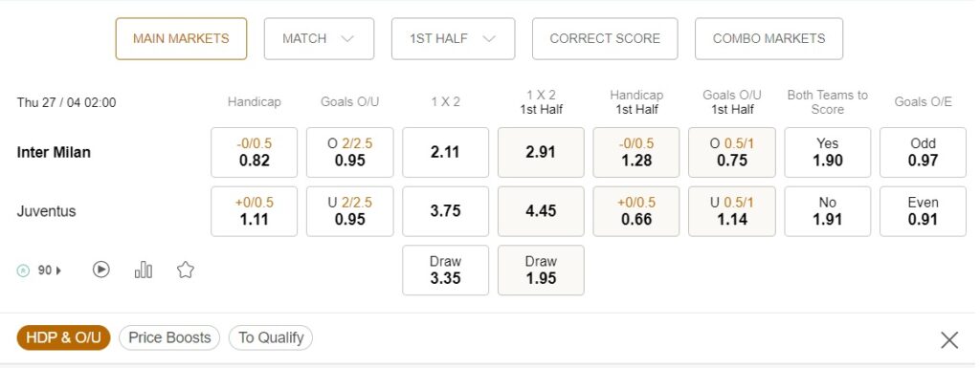Pick Inter Milan handicap -0/0.5 at 0.82
980x368 pixels.
[254, 152]
